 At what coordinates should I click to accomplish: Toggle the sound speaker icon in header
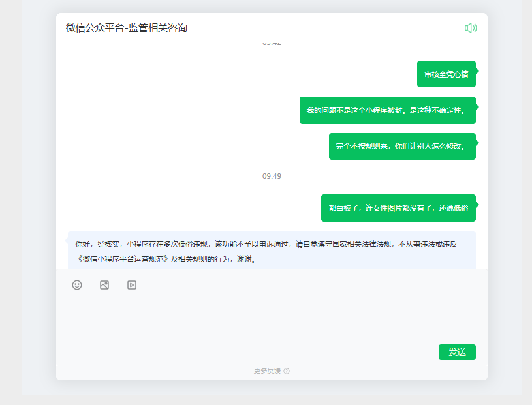click(x=471, y=28)
